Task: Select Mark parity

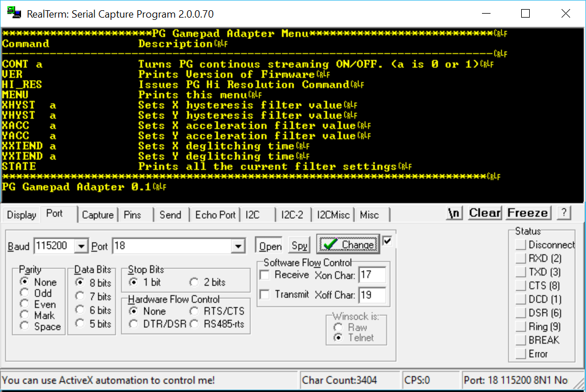Action: [38, 315]
